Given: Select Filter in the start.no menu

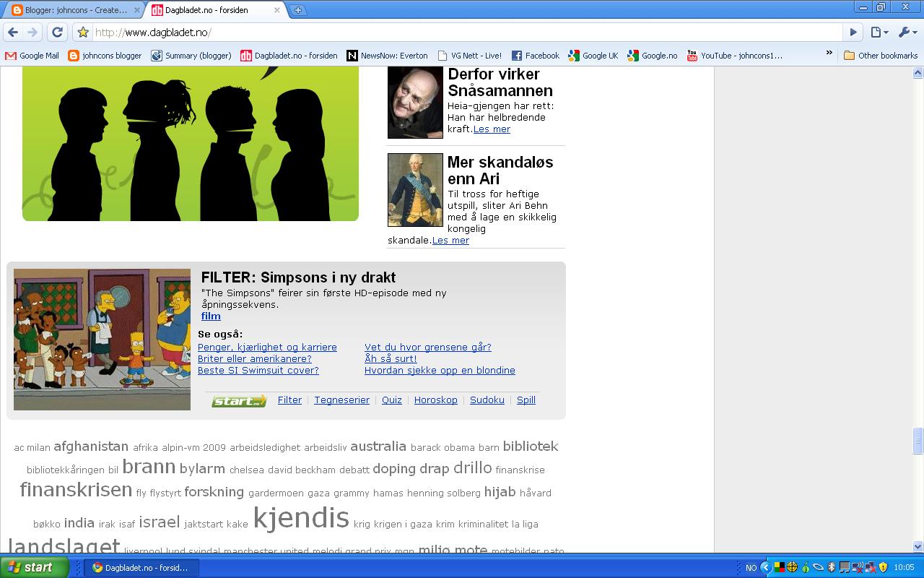Looking at the screenshot, I should tap(289, 400).
